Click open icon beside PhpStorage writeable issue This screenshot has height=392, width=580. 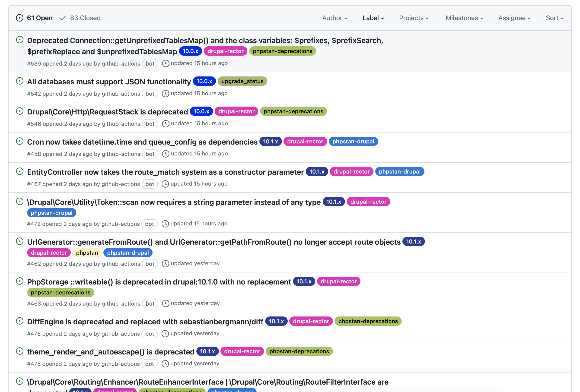click(x=19, y=281)
